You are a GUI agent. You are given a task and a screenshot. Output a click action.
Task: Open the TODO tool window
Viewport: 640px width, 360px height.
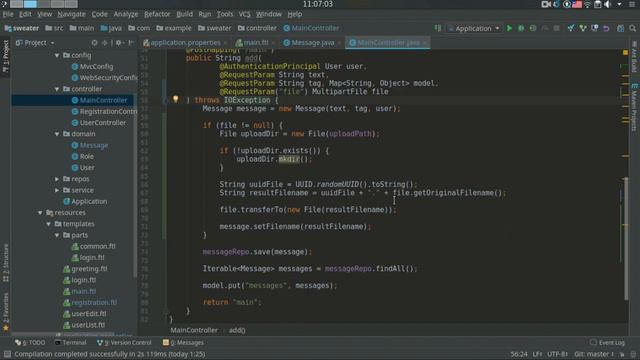30,342
